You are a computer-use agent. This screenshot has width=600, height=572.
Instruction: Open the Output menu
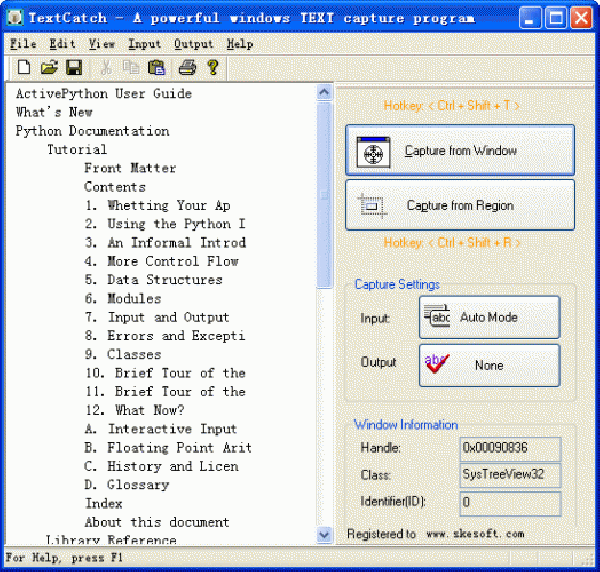click(194, 44)
